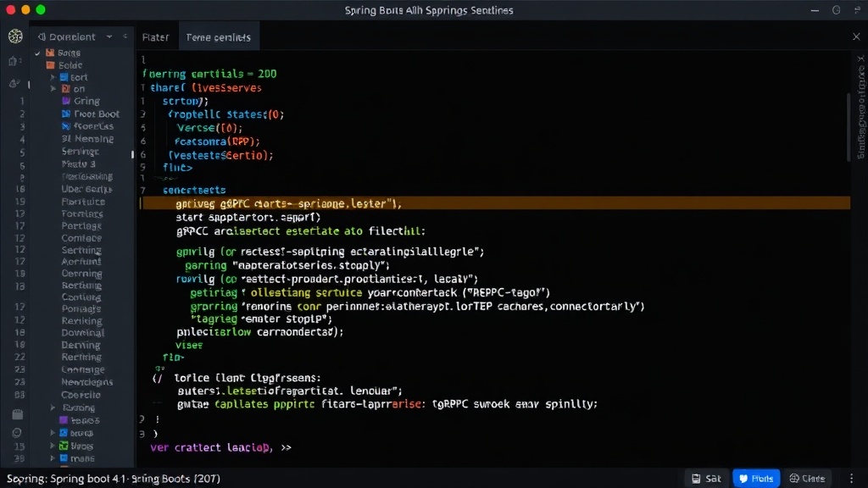Viewport: 868px width, 488px height.
Task: Click the yellow macOS minimize button
Action: click(25, 9)
